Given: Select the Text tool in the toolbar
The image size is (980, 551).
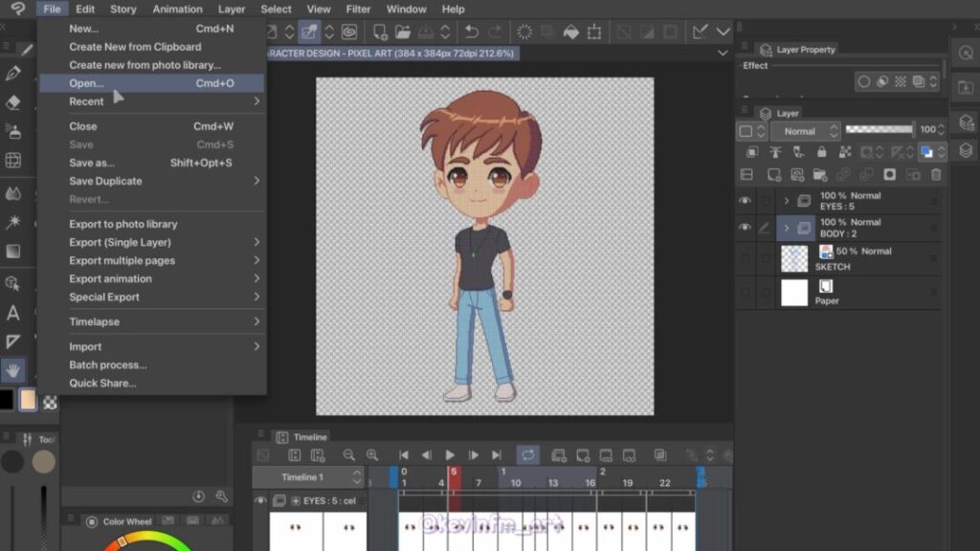Looking at the screenshot, I should (13, 313).
